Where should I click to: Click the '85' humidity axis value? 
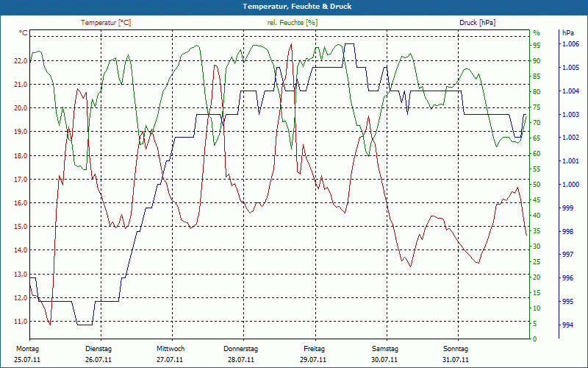[x=537, y=77]
